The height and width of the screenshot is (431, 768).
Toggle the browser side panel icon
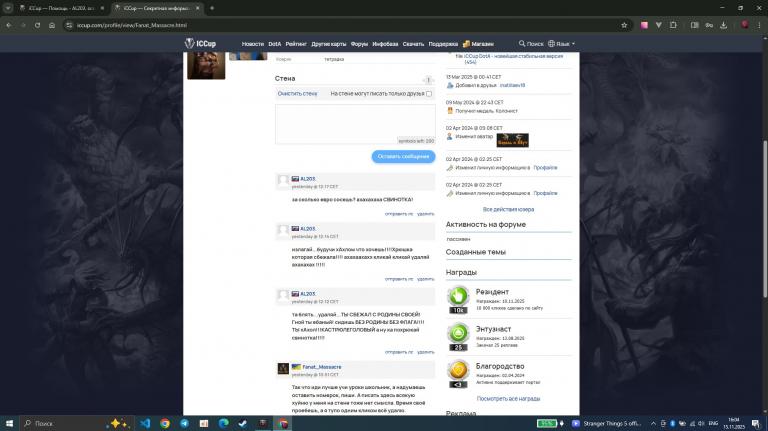695,25
